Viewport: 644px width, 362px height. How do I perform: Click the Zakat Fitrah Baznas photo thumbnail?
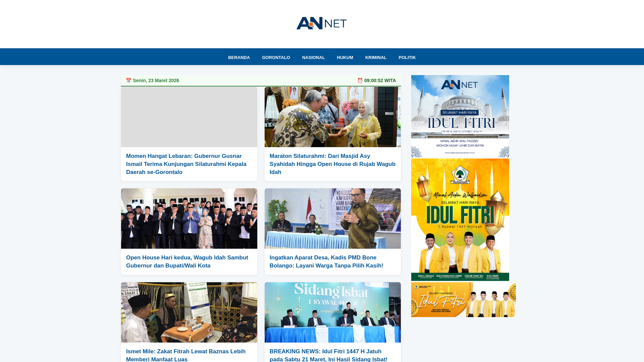coord(189,312)
